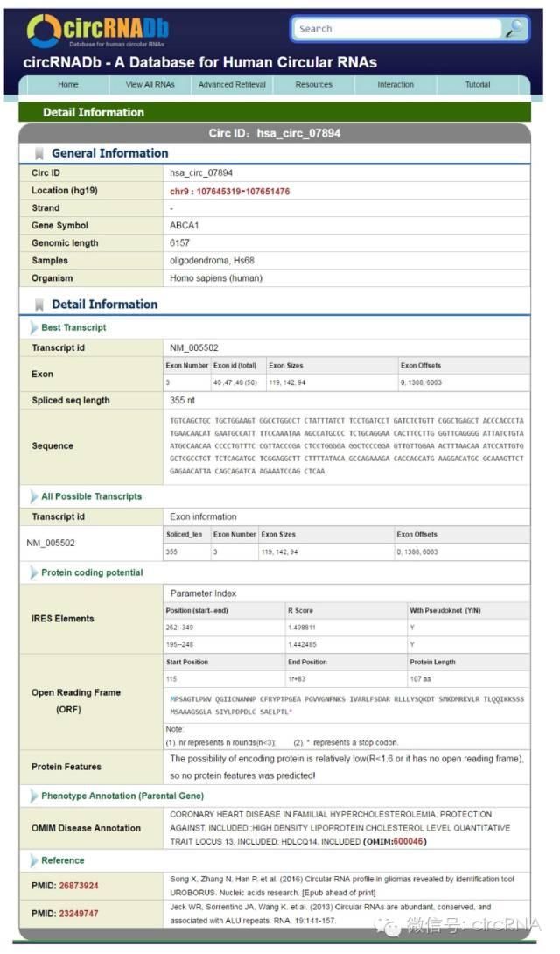Image resolution: width=560 pixels, height=954 pixels.
Task: Click the magnifying glass search icon
Action: pyautogui.click(x=514, y=28)
